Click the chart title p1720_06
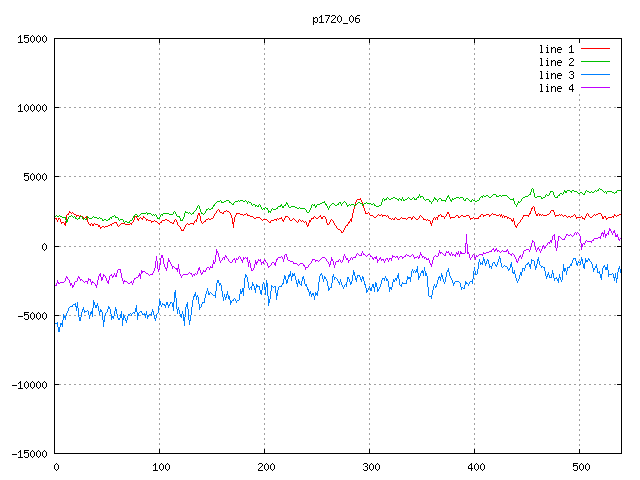The height and width of the screenshot is (480, 640). (x=338, y=19)
